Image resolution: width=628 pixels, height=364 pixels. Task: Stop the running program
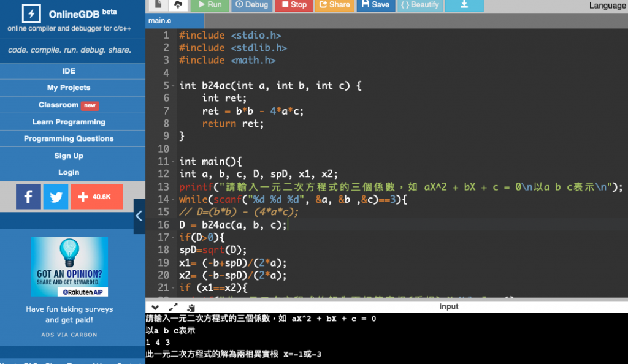[x=294, y=5]
